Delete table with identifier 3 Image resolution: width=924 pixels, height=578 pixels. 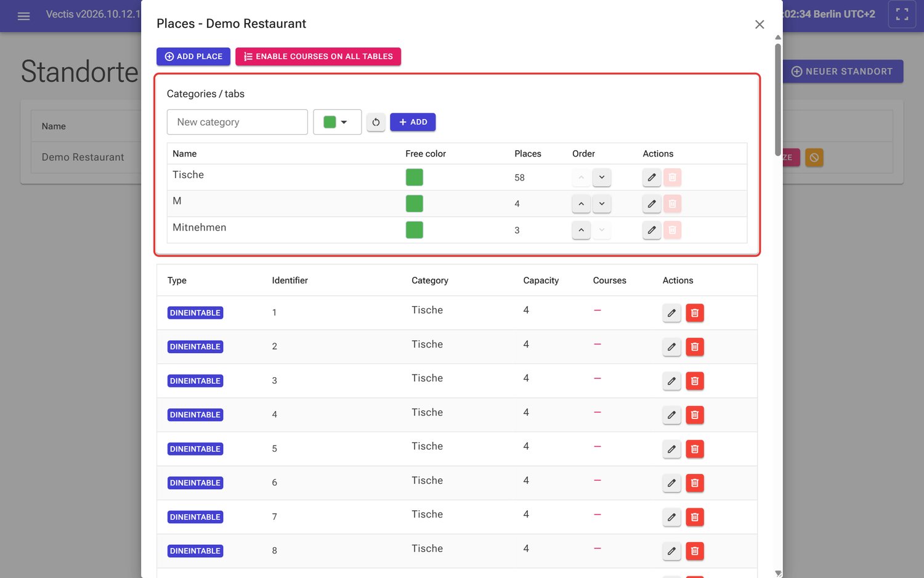point(695,381)
